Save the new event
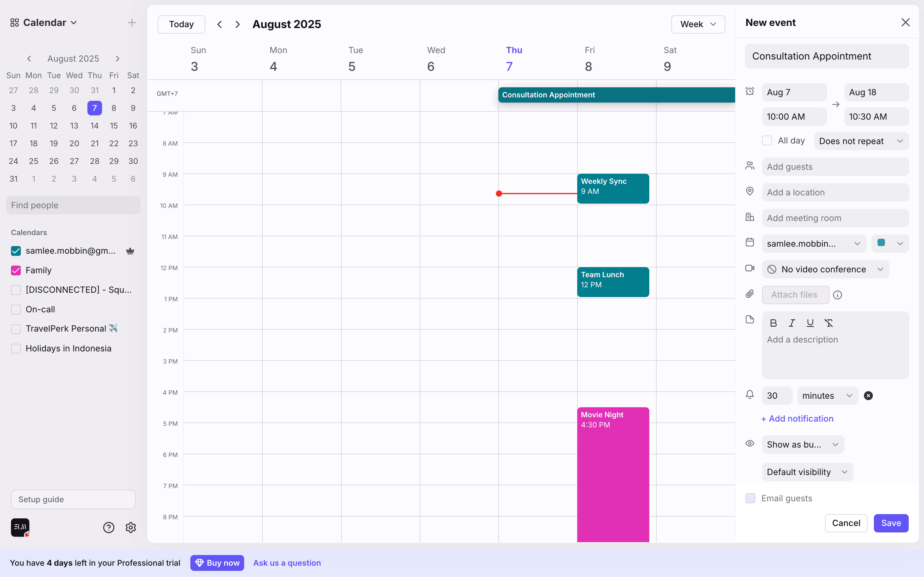 click(x=890, y=523)
